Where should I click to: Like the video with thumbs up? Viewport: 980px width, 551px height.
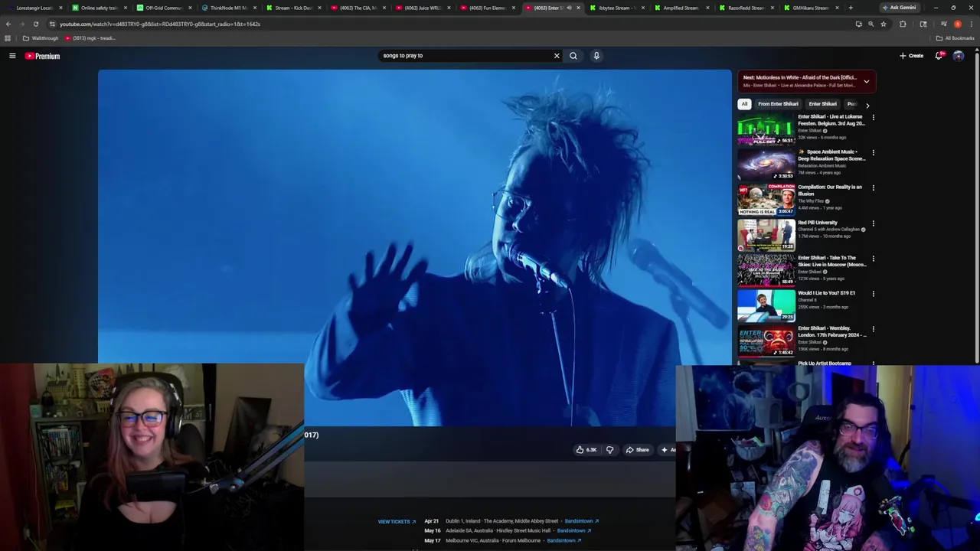point(586,450)
